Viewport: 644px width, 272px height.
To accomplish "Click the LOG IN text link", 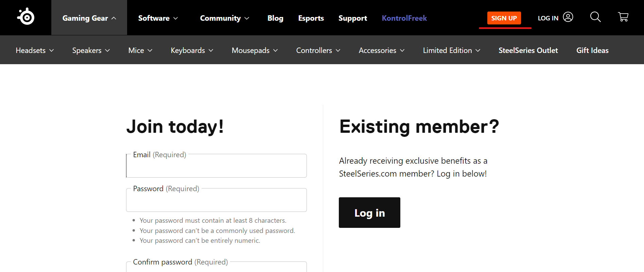I will click(x=548, y=18).
